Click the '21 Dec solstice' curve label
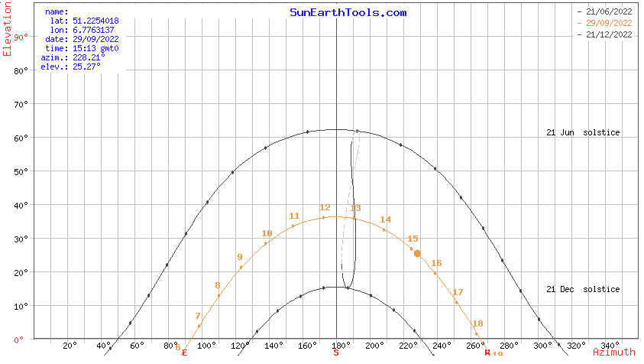The image size is (644, 364). [583, 290]
